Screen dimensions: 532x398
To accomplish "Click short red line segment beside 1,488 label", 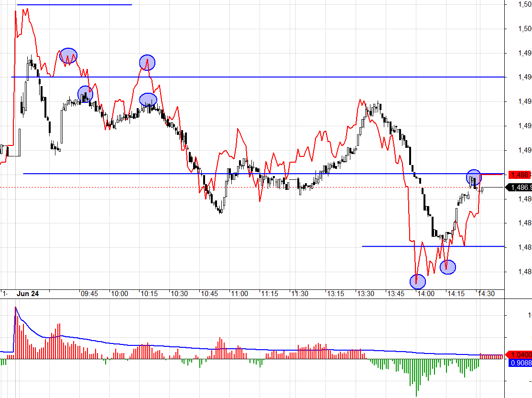I will 491,174.
